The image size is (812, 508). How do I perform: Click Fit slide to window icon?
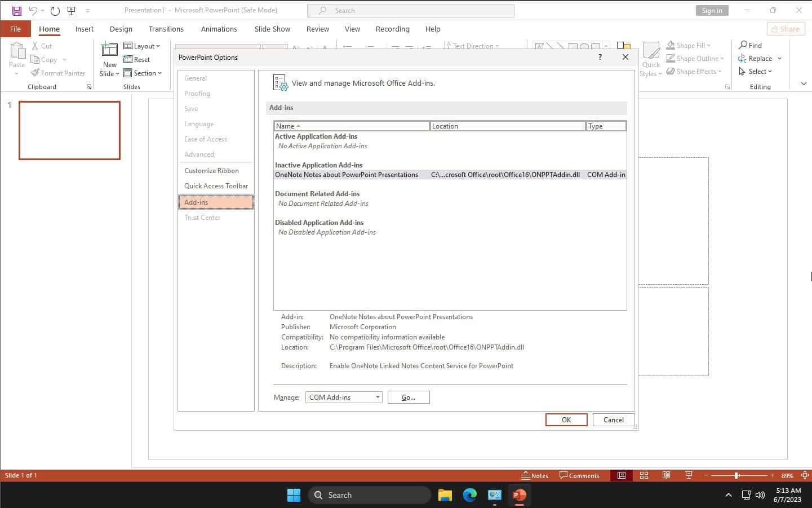coord(805,475)
